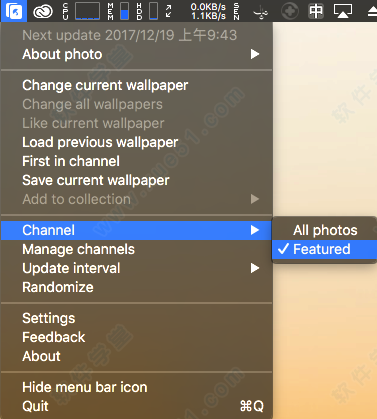Viewport: 377px width, 419px height.
Task: Click the MEM memory usage indicator
Action: click(x=118, y=11)
